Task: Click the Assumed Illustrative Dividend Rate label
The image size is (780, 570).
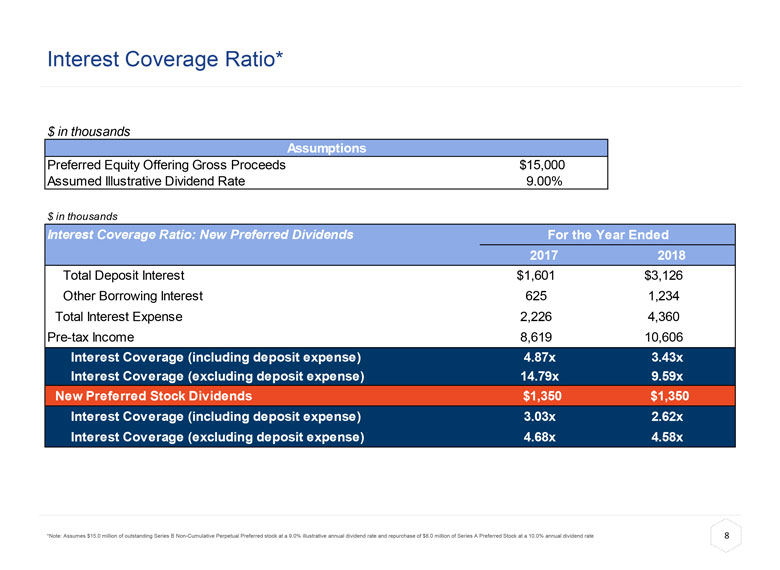Action: point(145,181)
